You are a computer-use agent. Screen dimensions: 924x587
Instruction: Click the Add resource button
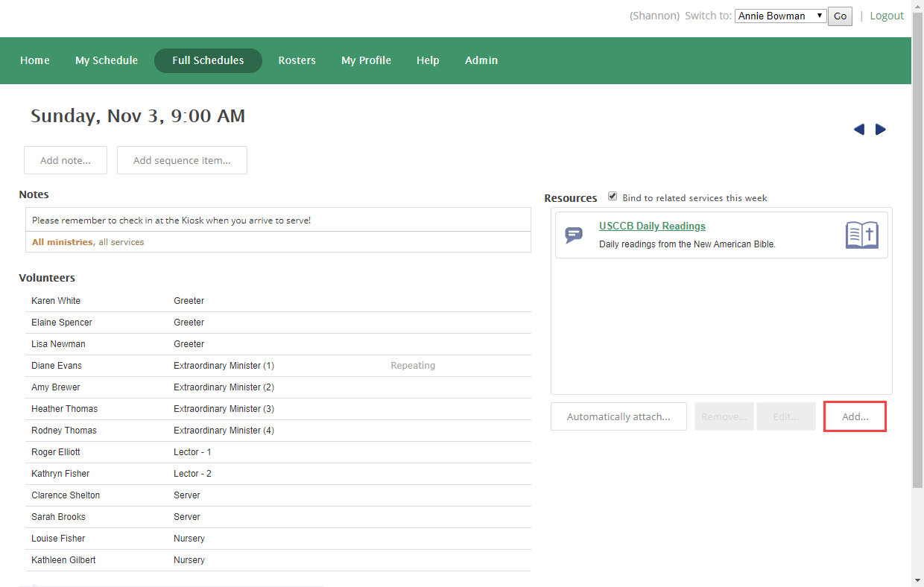coord(855,416)
